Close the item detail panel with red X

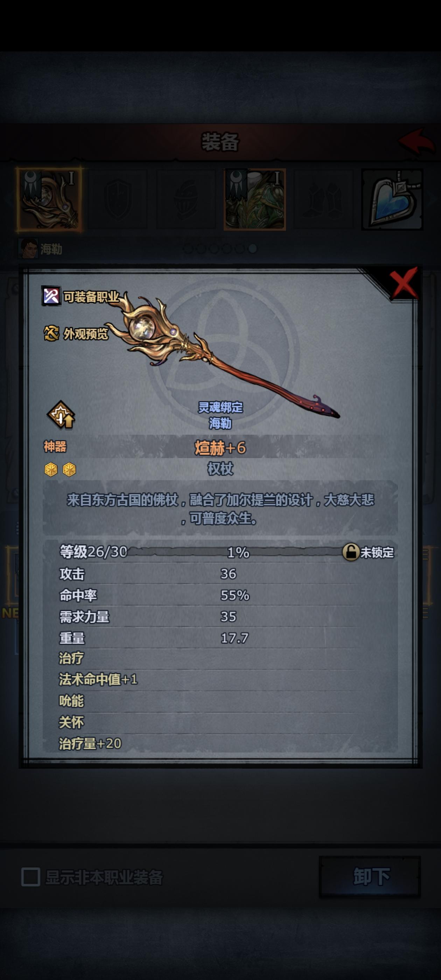pos(404,283)
